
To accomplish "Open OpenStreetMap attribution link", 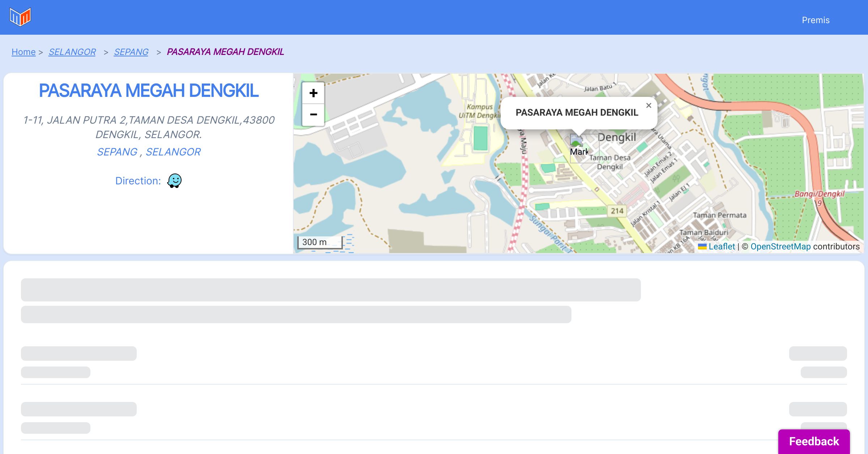I will pos(780,247).
